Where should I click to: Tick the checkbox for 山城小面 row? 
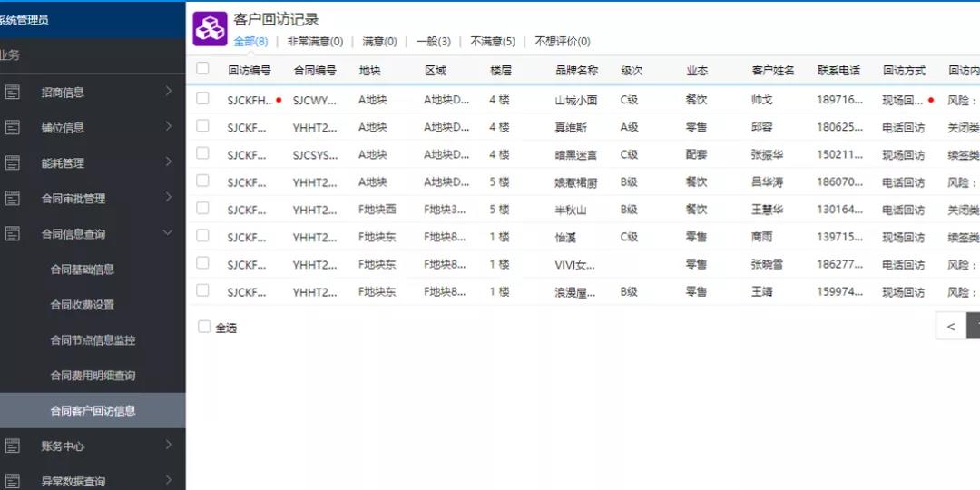coord(202,99)
